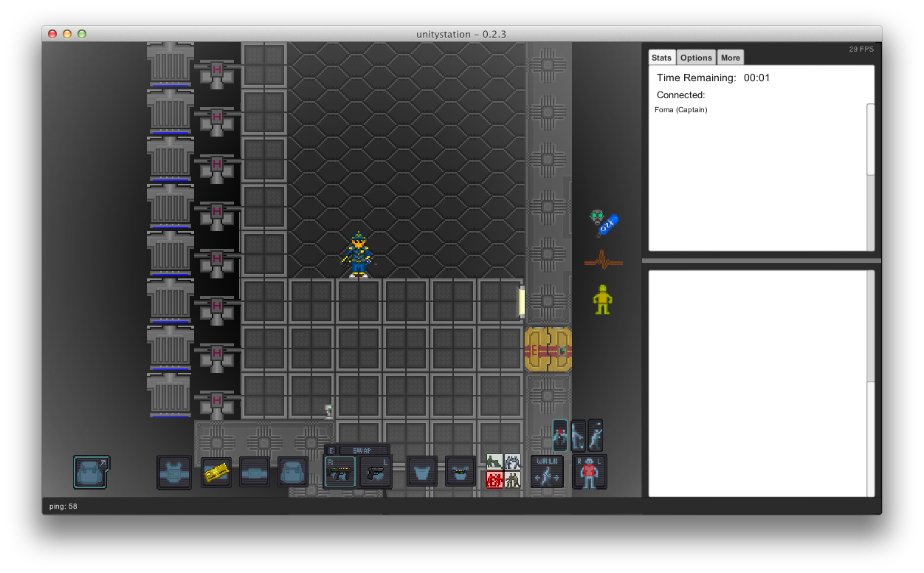This screenshot has width=924, height=573.
Task: Select the armor vest equipment slot
Action: (x=174, y=471)
